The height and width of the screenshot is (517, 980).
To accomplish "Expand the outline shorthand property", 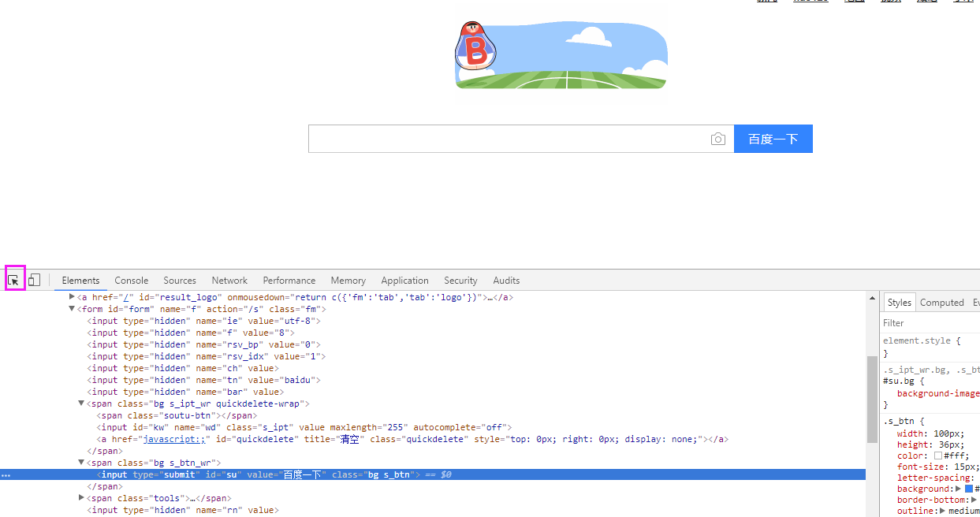I will point(942,511).
